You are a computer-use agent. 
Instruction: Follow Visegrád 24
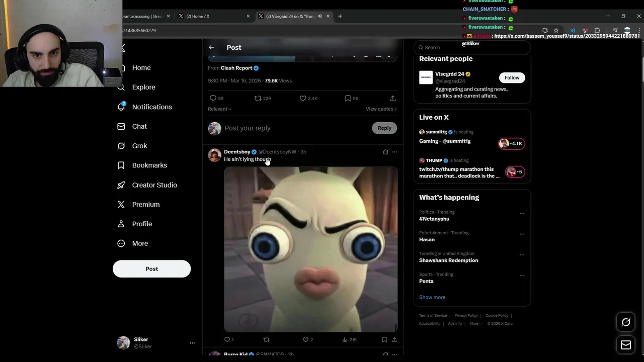coord(512,77)
